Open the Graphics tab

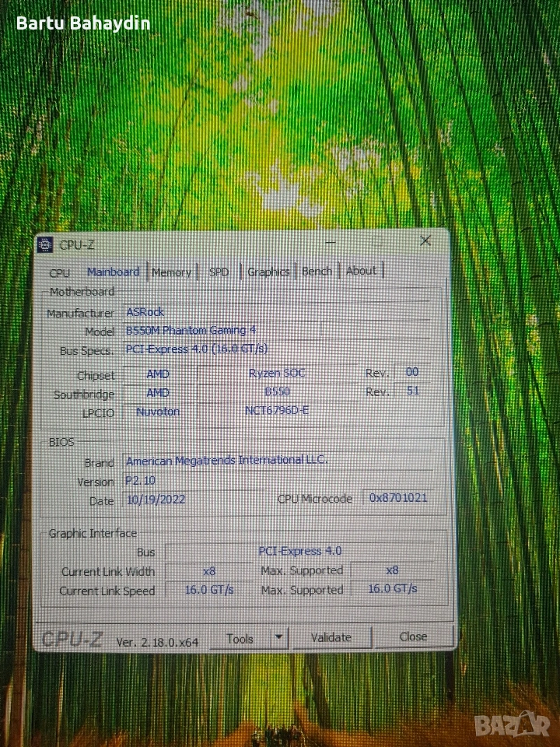tap(268, 272)
